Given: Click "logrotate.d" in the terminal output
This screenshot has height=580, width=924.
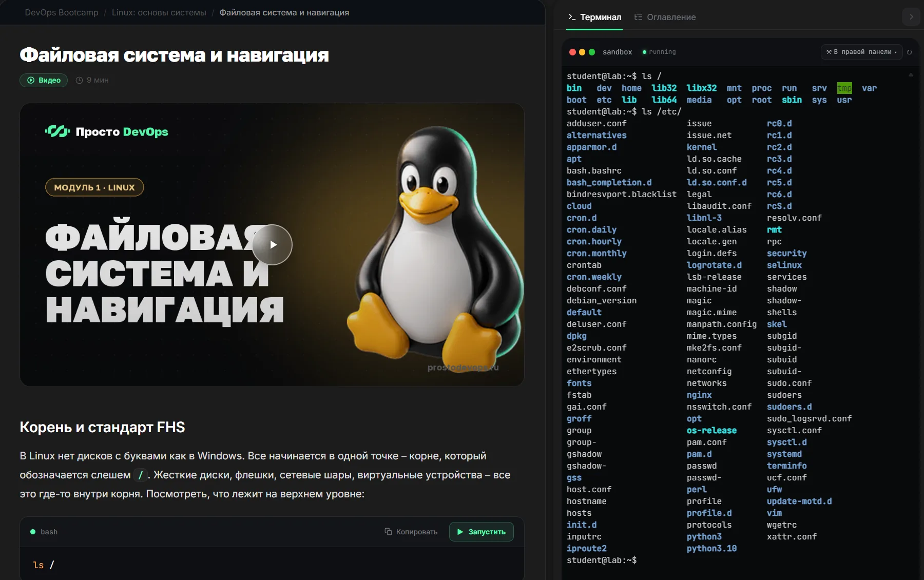Looking at the screenshot, I should click(714, 265).
